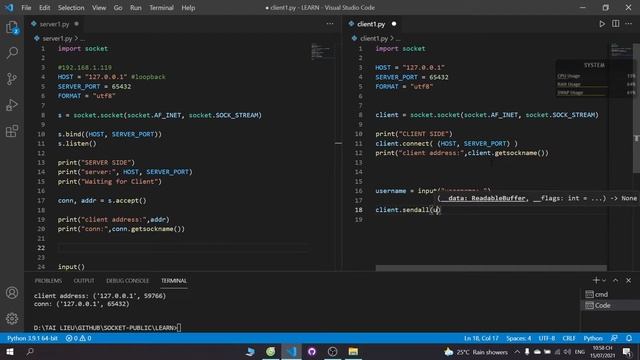Open the Edit menu
This screenshot has width=640, height=360.
[44, 8]
